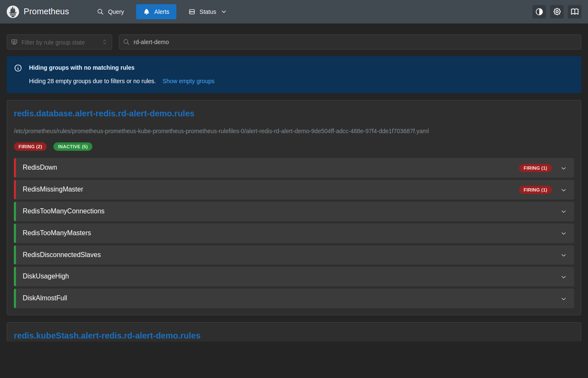Expand the RedisTooManyMasters rule chevron
Image resolution: width=588 pixels, height=378 pixels.
click(x=564, y=233)
